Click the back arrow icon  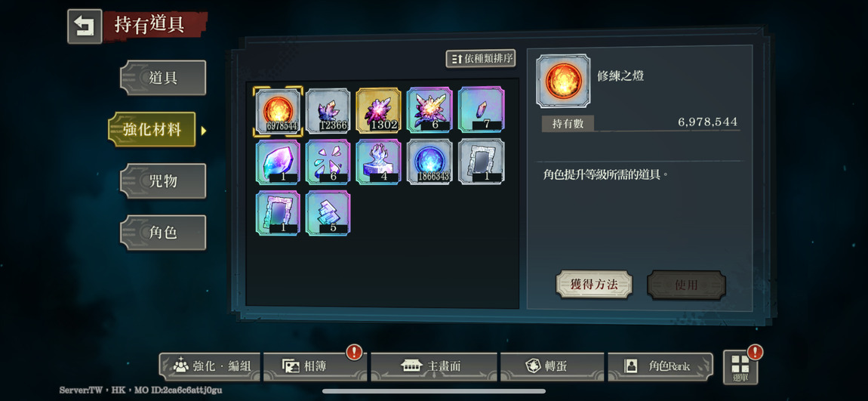[x=85, y=26]
